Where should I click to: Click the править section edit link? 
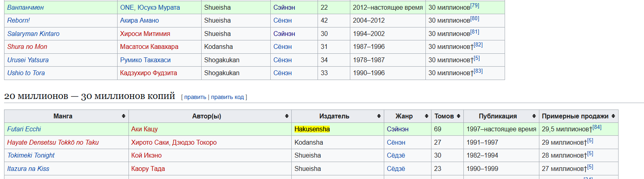pyautogui.click(x=195, y=97)
